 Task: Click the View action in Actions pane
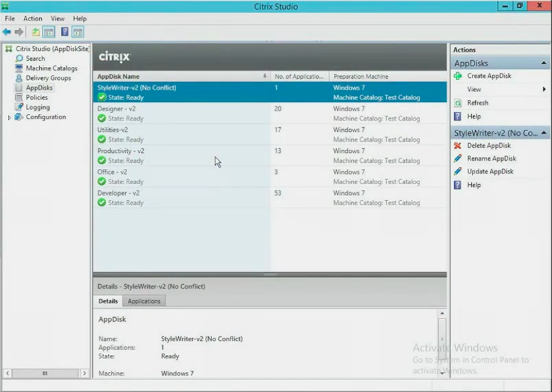pos(474,89)
